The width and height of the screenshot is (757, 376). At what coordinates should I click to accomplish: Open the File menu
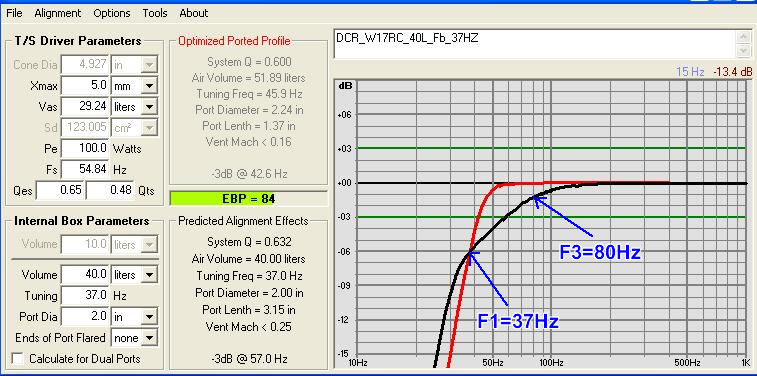[14, 13]
